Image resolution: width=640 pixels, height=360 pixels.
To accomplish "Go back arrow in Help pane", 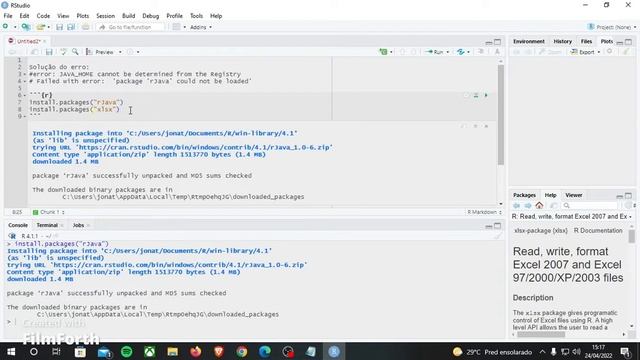I will coord(517,205).
